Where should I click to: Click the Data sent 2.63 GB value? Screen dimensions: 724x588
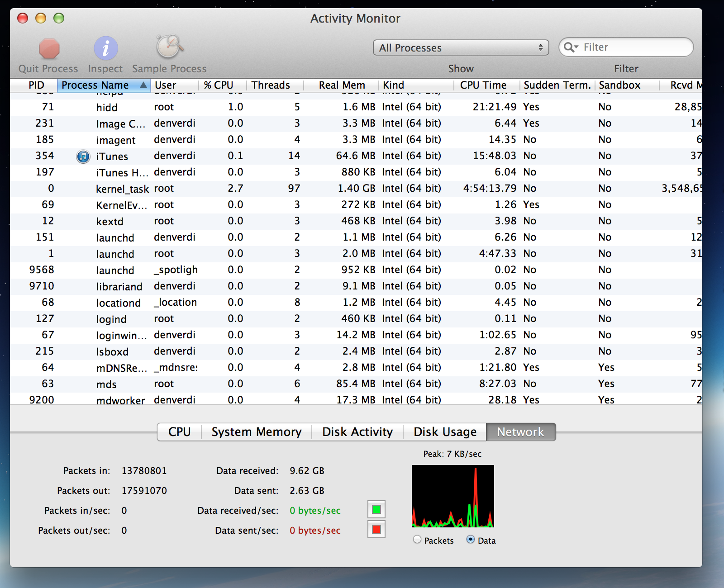click(x=307, y=491)
